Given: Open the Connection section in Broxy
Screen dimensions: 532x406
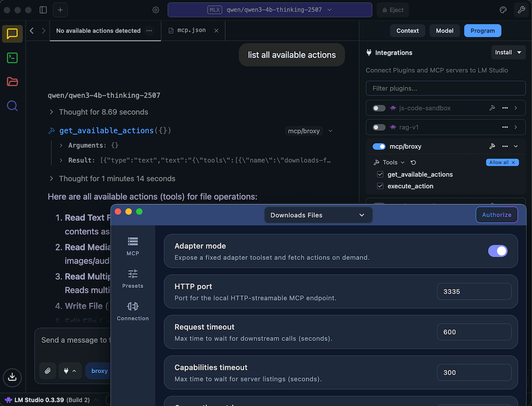Looking at the screenshot, I should 132,311.
